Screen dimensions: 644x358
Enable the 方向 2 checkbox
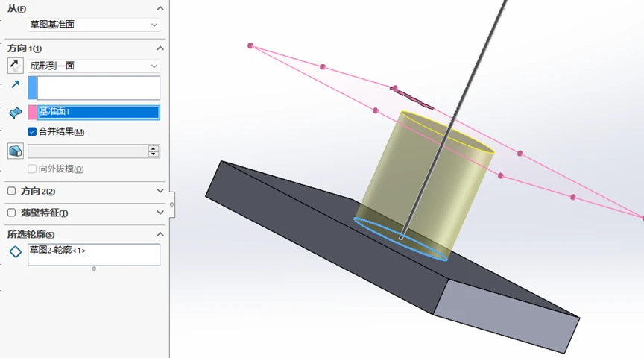(11, 191)
